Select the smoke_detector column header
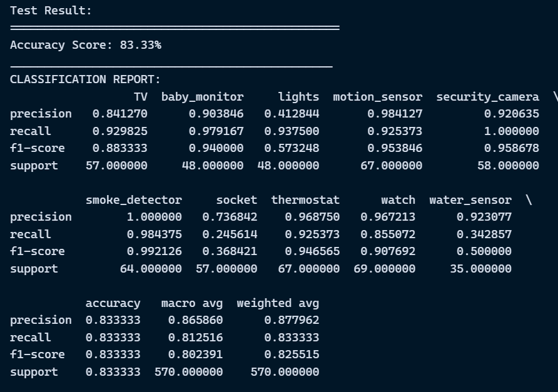 click(134, 200)
